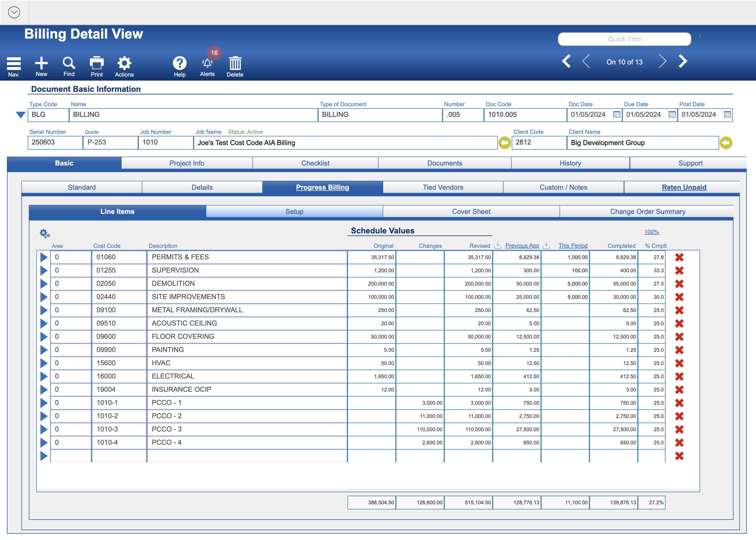Expand the top-left circular chevron
The height and width of the screenshot is (540, 756).
(14, 12)
